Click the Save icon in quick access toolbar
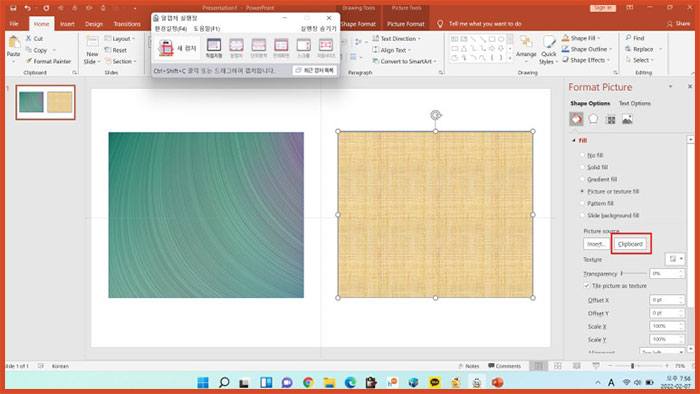The image size is (700, 394). (13, 8)
